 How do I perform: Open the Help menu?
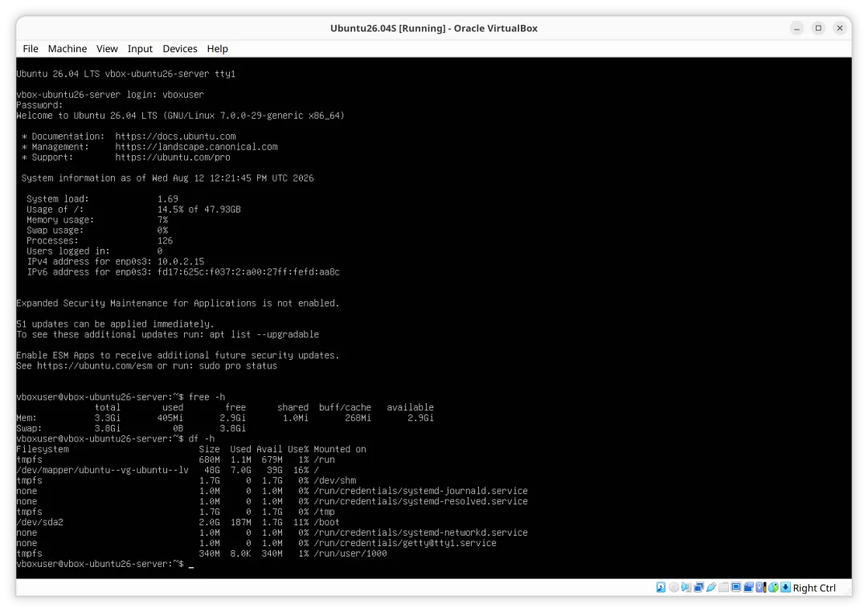coord(218,49)
